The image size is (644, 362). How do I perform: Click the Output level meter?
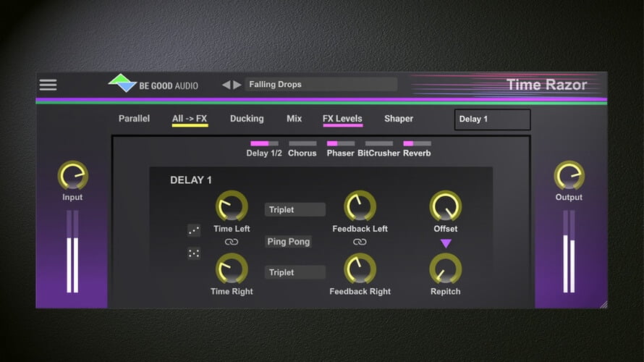point(569,251)
